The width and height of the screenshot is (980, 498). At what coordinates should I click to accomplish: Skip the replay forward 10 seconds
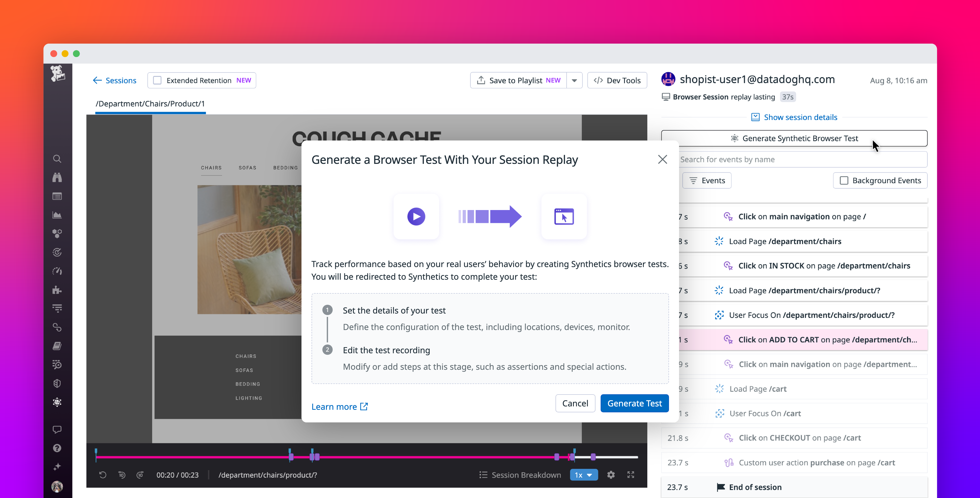140,475
